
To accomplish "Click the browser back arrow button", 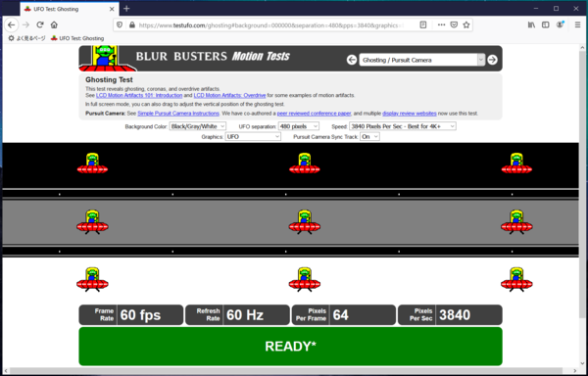I will pyautogui.click(x=11, y=25).
